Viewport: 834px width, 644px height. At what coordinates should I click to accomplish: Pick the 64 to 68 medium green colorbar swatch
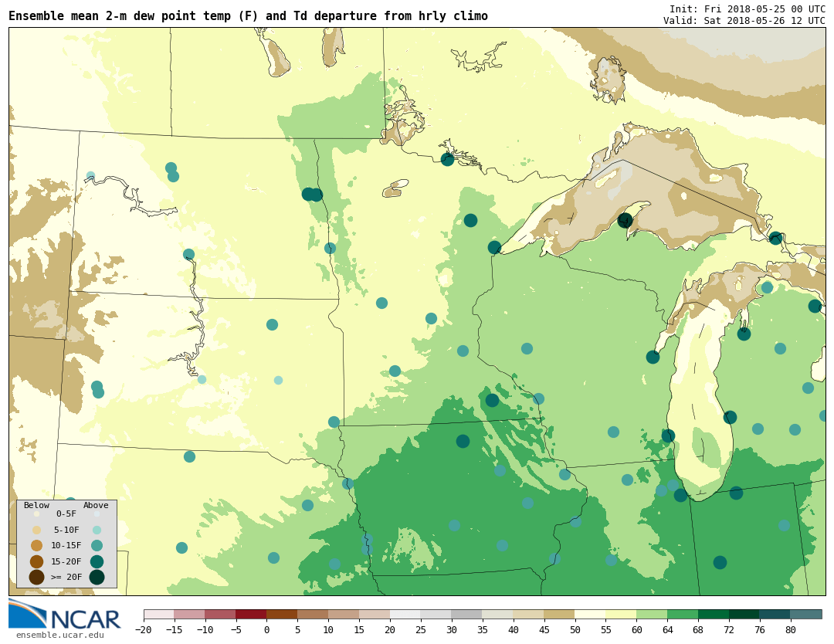tap(683, 615)
